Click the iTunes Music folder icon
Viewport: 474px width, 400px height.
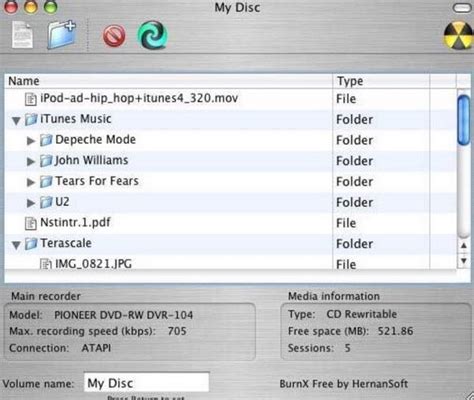31,119
